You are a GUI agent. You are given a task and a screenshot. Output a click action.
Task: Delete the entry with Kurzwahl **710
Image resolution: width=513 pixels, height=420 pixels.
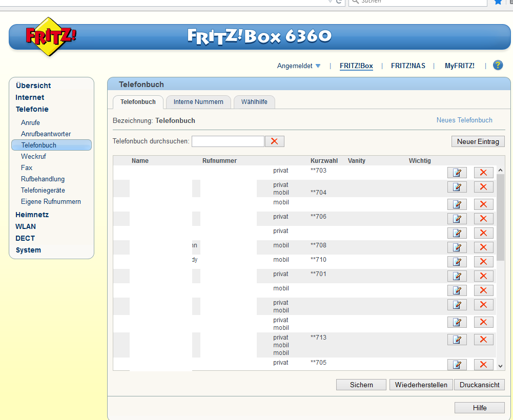click(483, 262)
